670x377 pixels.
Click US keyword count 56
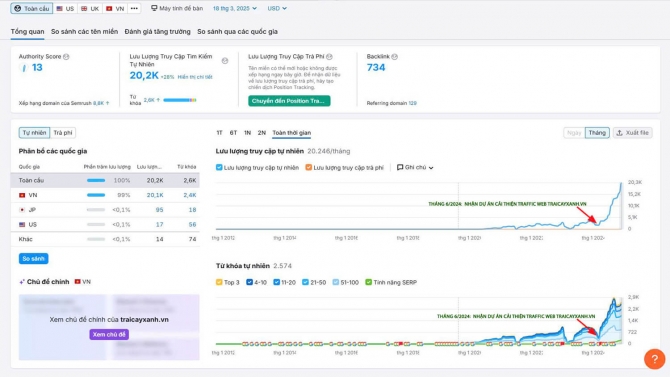pyautogui.click(x=192, y=224)
